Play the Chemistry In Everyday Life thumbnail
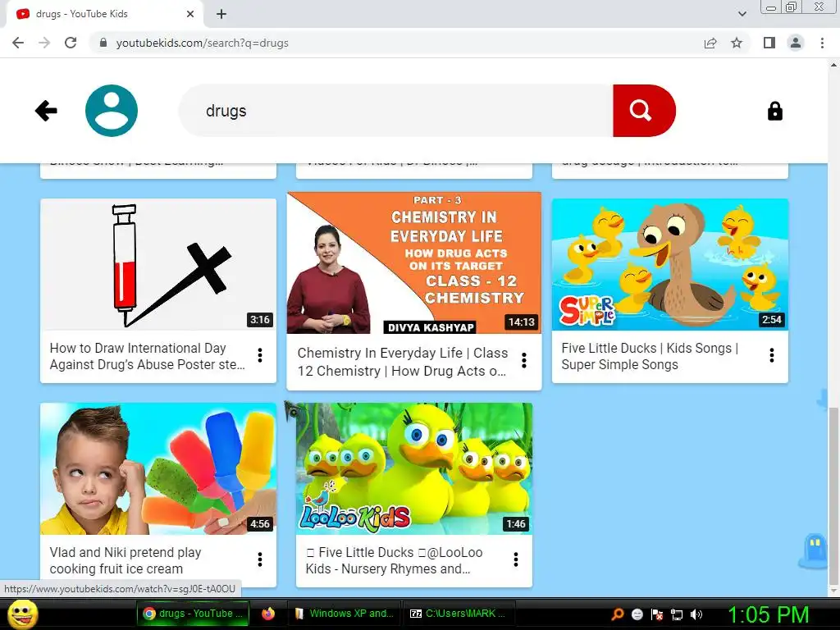 [414, 262]
